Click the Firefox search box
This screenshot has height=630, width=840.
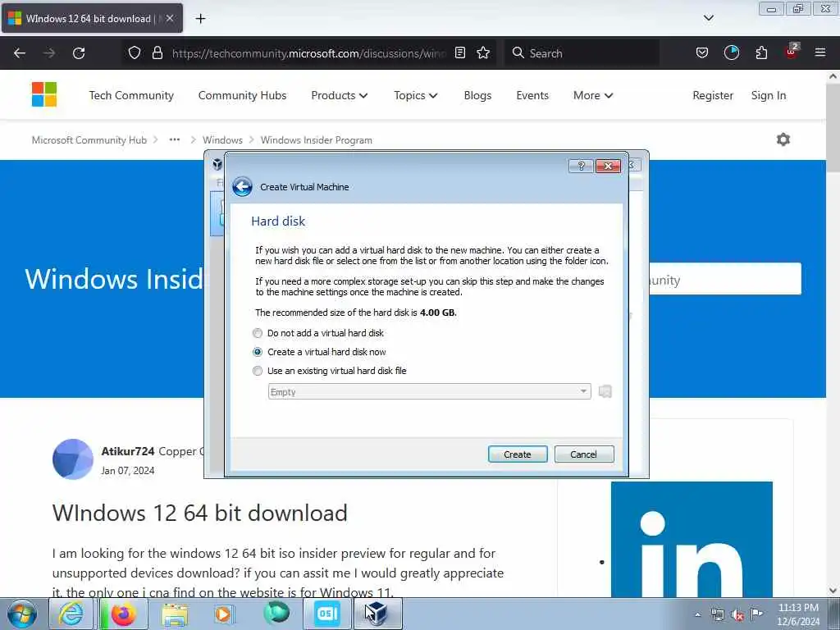click(582, 53)
